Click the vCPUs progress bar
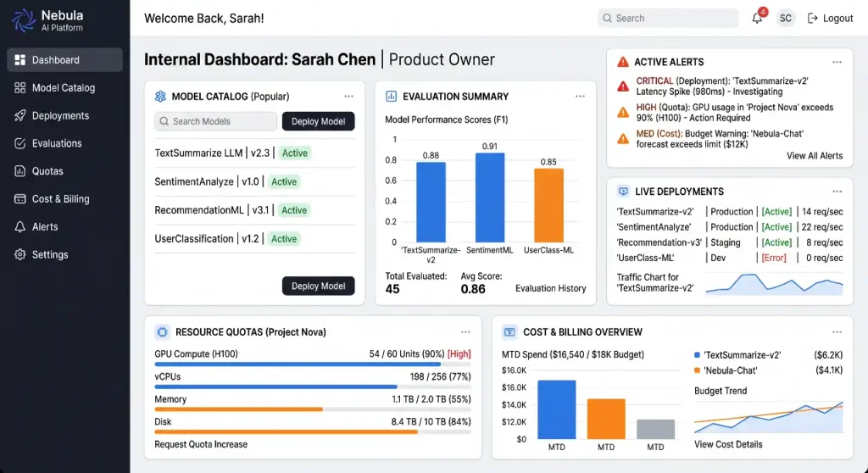 pos(313,387)
